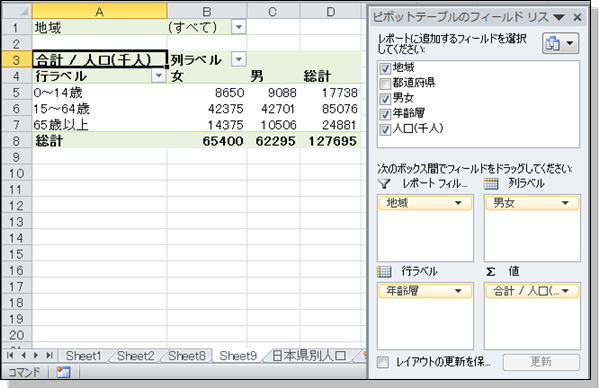This screenshot has height=388, width=599.
Task: Uncheck the 人口(千人) field checkbox
Action: pyautogui.click(x=385, y=129)
